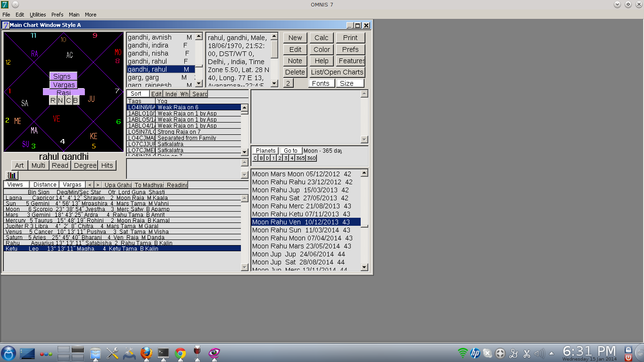This screenshot has height=362, width=644.
Task: Click the desktop preview icon beside launcher
Action: 27,353
